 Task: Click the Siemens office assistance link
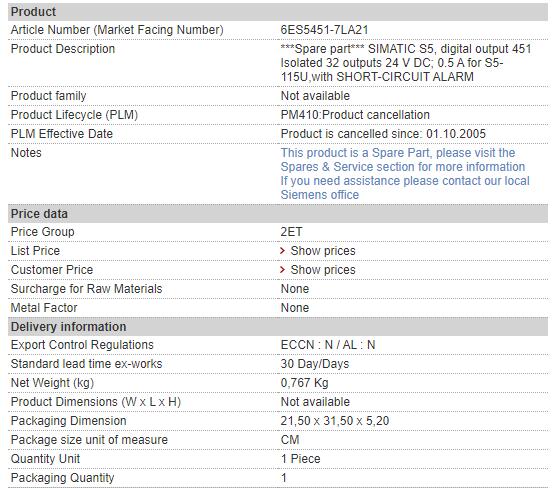(x=405, y=188)
